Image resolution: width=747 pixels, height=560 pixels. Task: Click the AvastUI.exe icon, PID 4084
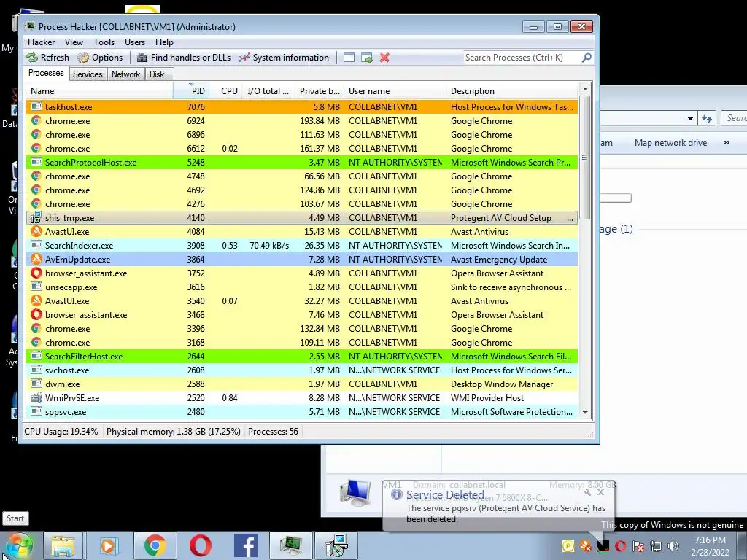(36, 232)
